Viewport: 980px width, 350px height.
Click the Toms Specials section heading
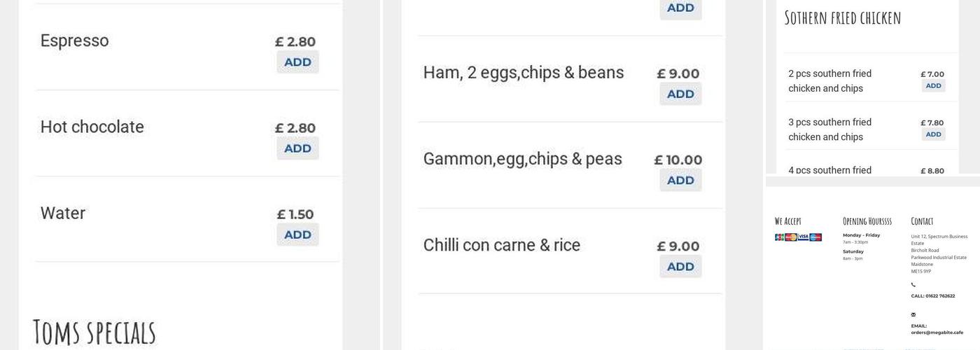[x=94, y=332]
